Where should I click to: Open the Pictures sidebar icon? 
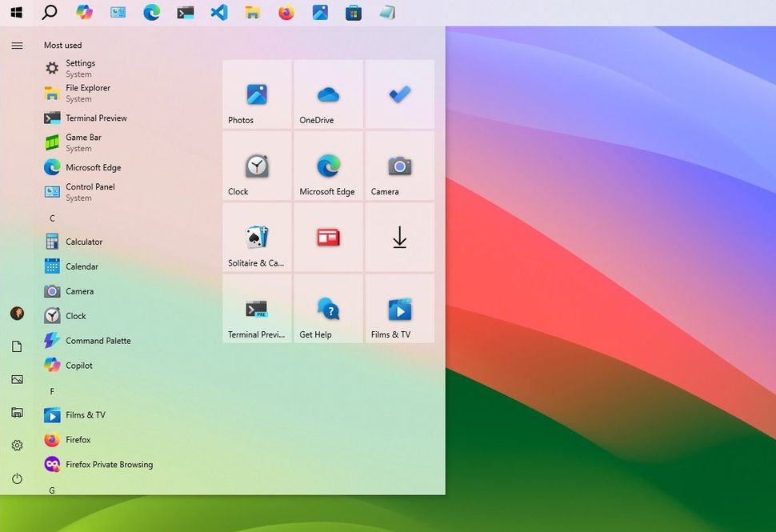click(x=17, y=379)
